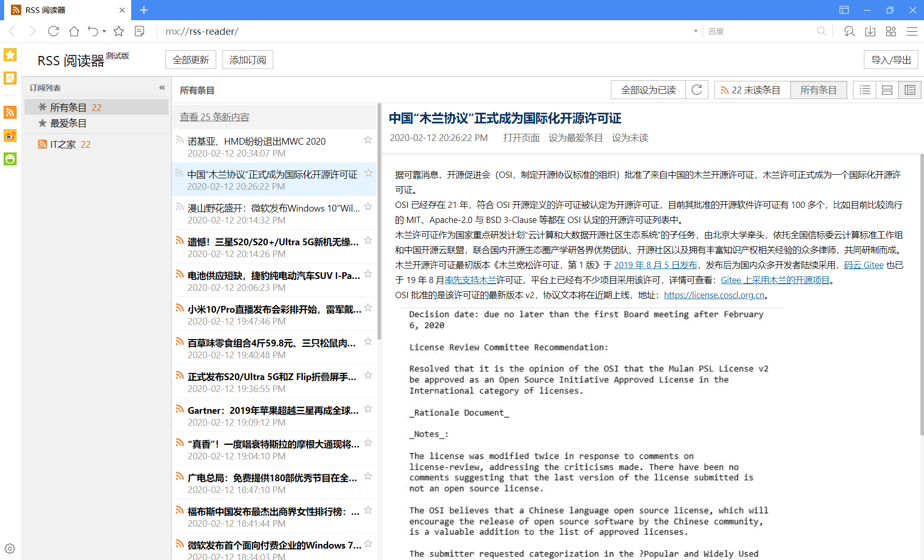Screen dimensions: 924x560
Task: Star the 诺基亚 HMD article
Action: 368,139
